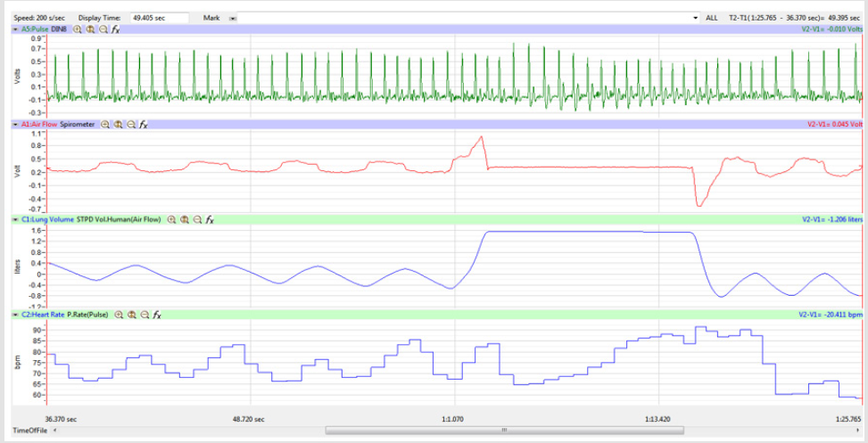868x443 pixels.
Task: Click the TimeOfFile scroll left arrow
Action: 56,431
